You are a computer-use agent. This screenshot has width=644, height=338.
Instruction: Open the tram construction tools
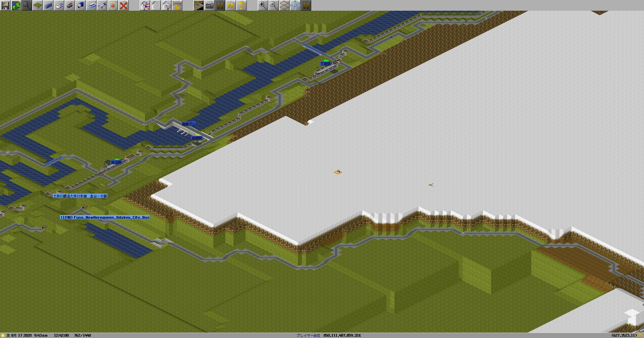70,5
